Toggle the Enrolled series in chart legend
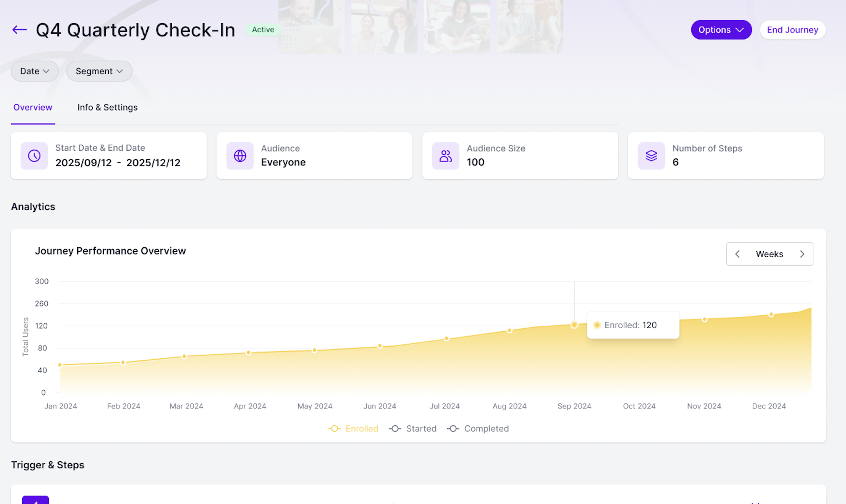The width and height of the screenshot is (846, 504). point(353,428)
